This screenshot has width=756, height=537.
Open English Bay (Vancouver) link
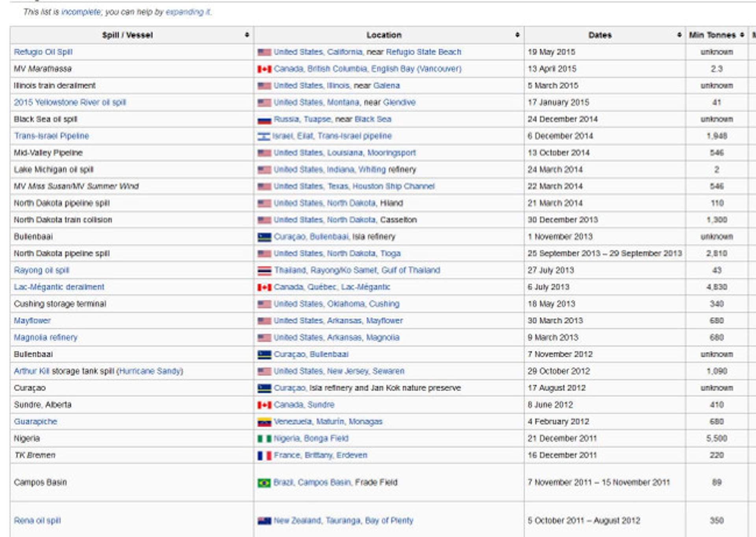(x=416, y=69)
